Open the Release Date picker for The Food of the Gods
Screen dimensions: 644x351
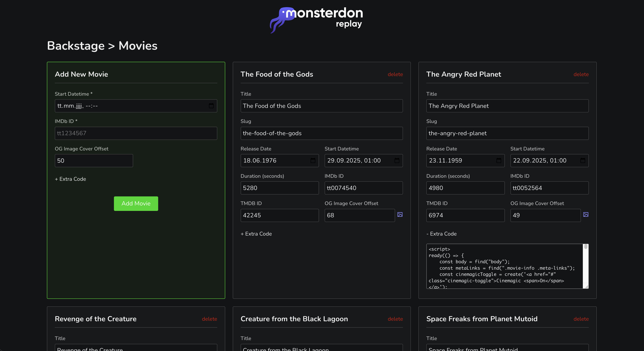[313, 160]
